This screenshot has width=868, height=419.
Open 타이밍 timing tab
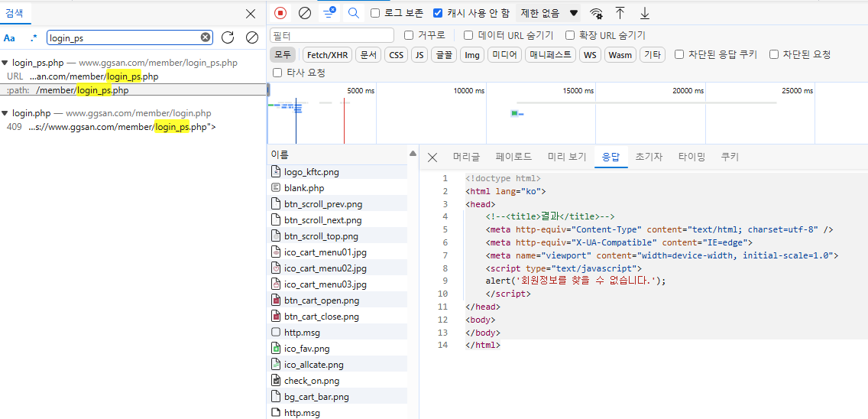coord(692,157)
